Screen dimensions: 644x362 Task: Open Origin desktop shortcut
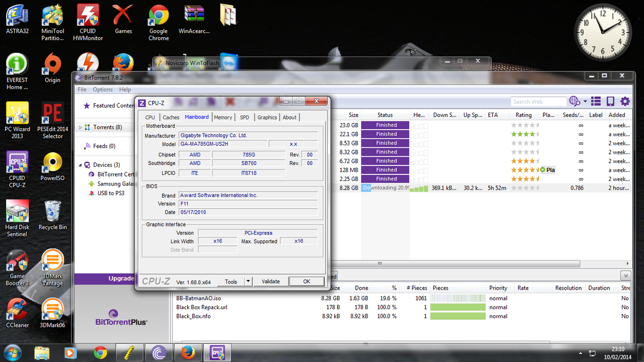click(x=52, y=68)
